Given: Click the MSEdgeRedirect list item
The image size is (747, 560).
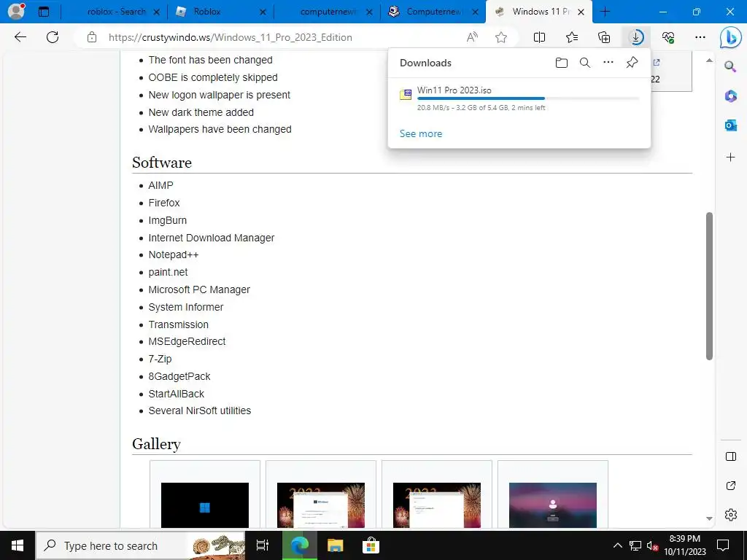Looking at the screenshot, I should (x=187, y=341).
